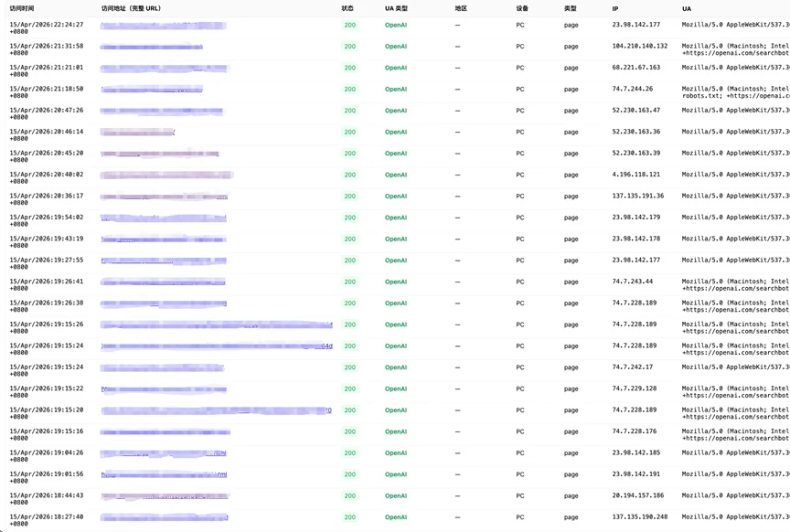Click IP address 74.7.228.176
Viewport: 790px width, 532px height.
pos(635,431)
